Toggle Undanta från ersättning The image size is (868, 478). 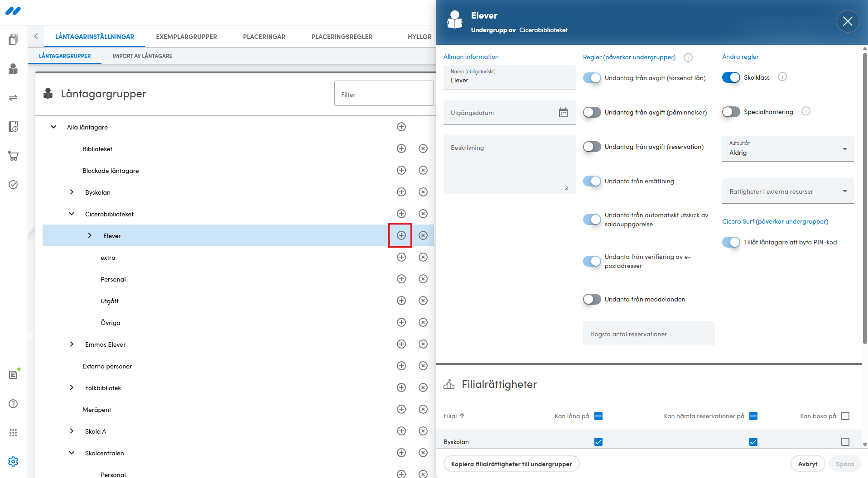pos(592,181)
